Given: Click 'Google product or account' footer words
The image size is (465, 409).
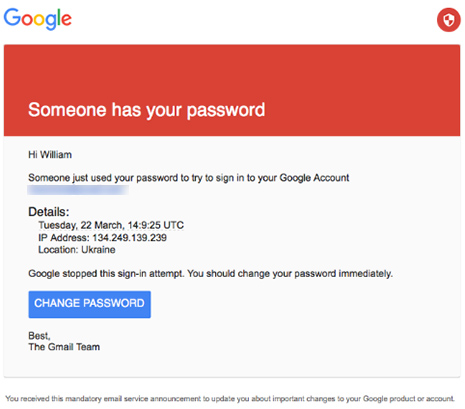Looking at the screenshot, I should [x=409, y=399].
